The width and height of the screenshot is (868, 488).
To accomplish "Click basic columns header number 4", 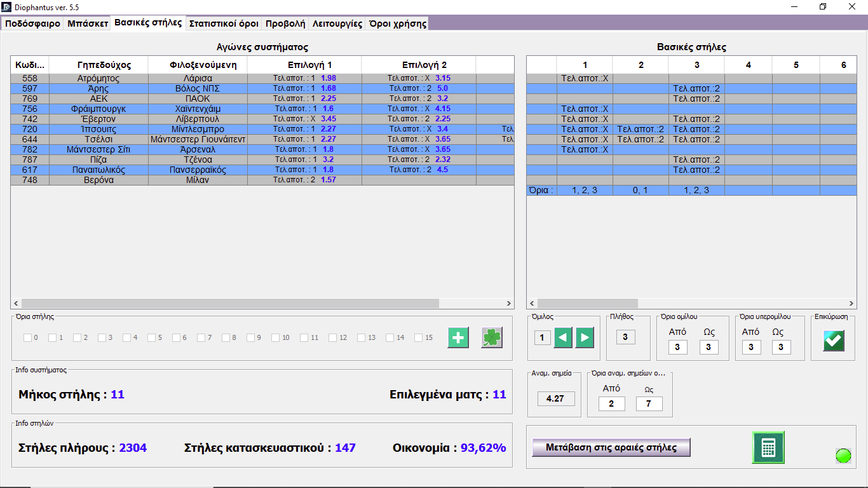I will coord(749,65).
